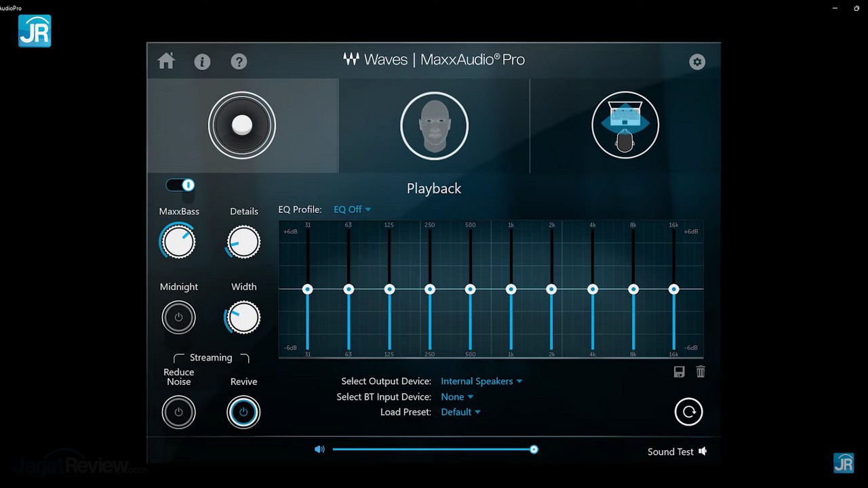This screenshot has height=488, width=868.
Task: Click the circular reset arrow icon
Action: (688, 411)
